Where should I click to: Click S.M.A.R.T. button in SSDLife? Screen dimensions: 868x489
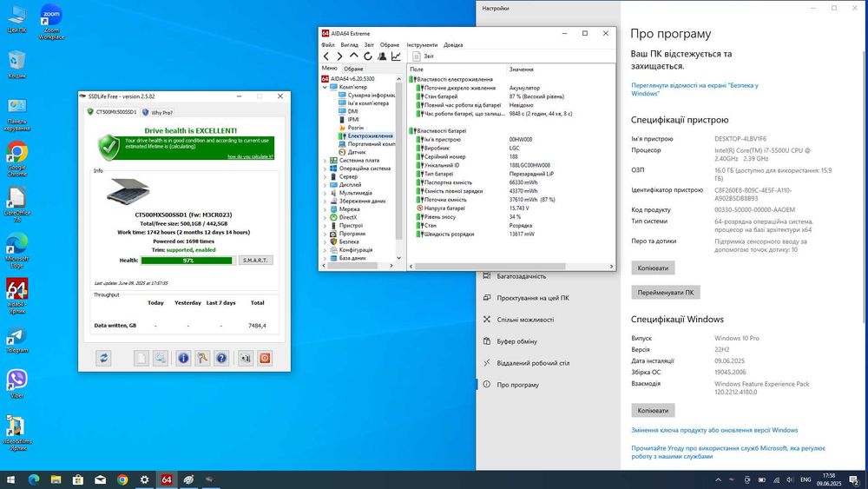click(256, 260)
